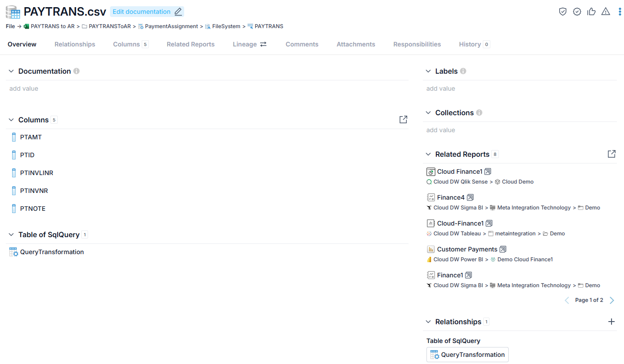Open the PTINVLINR column

(37, 173)
